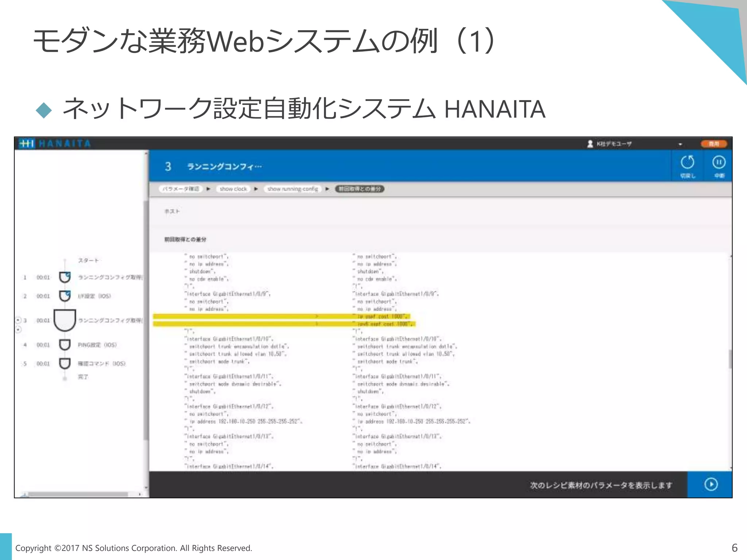This screenshot has width=747, height=560.
Task: Click the ホスト label
Action: point(172,211)
